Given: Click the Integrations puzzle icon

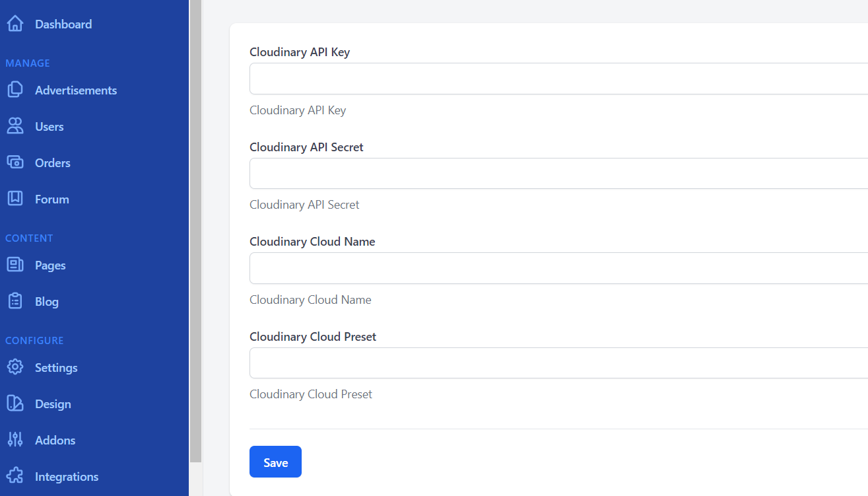Looking at the screenshot, I should click(15, 476).
